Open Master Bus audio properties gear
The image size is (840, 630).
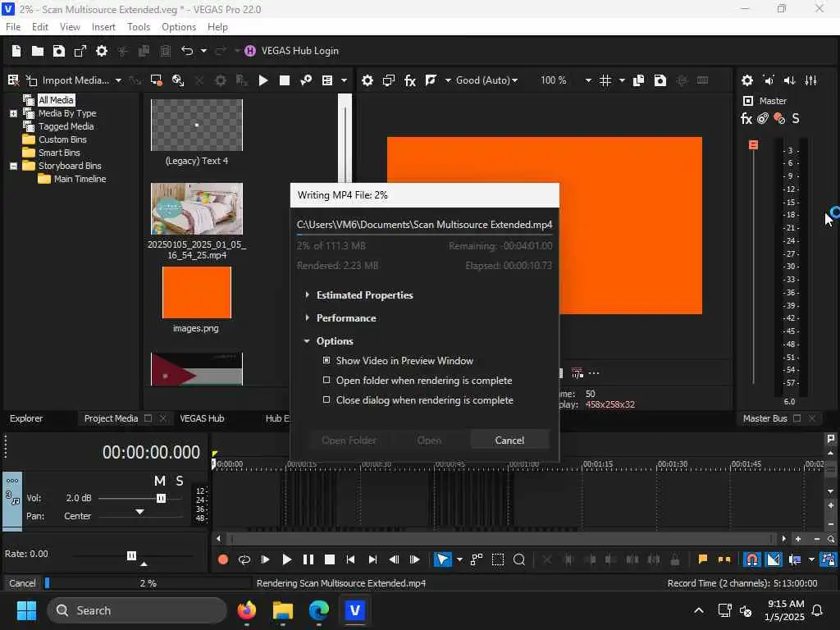(746, 80)
